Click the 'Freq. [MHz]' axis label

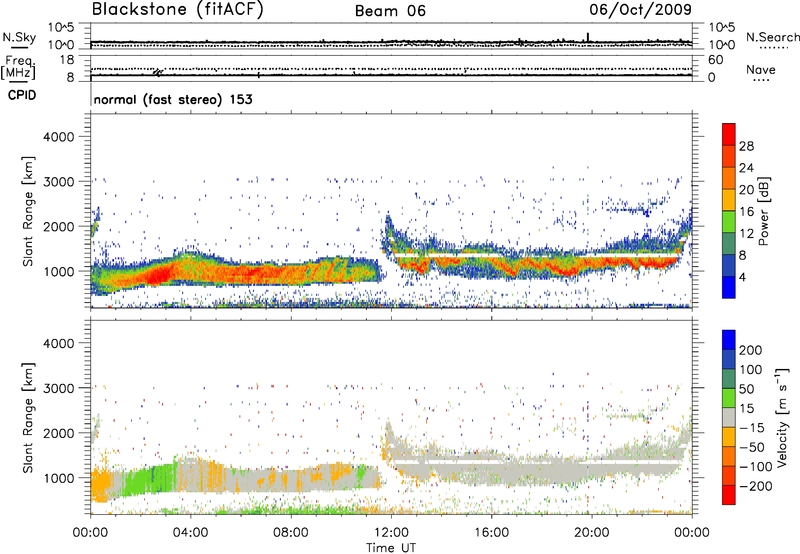pyautogui.click(x=19, y=68)
